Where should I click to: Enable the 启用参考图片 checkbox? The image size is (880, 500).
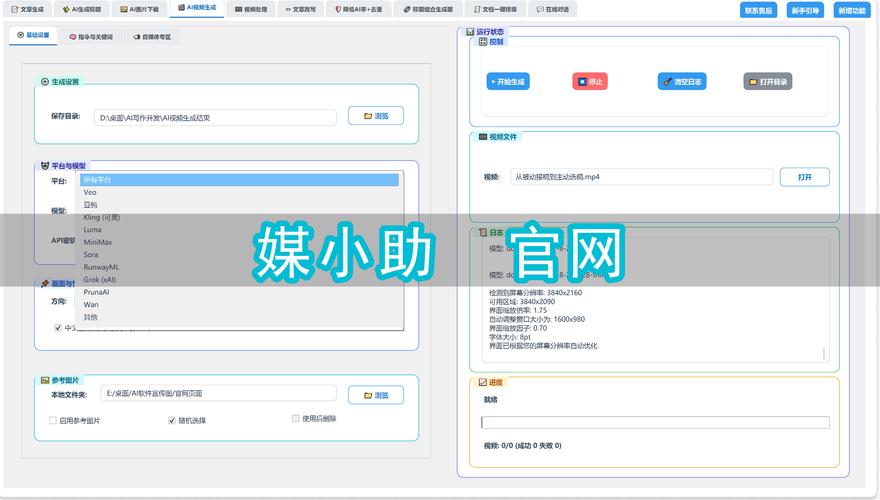click(53, 421)
